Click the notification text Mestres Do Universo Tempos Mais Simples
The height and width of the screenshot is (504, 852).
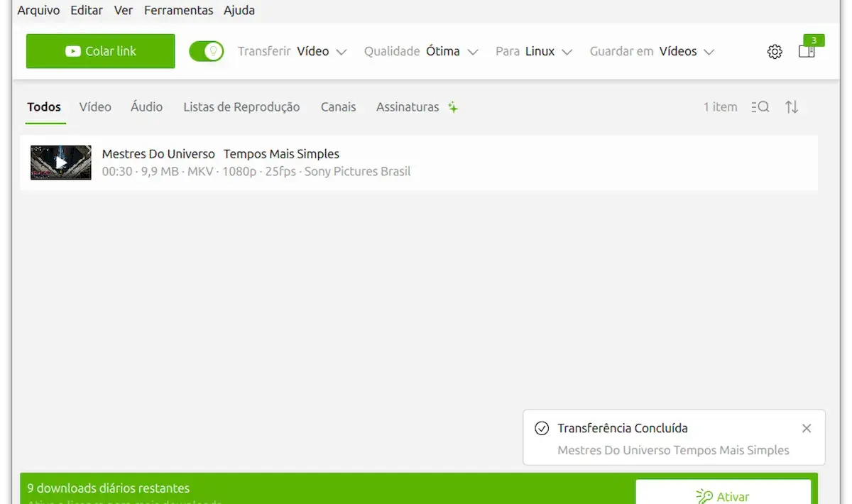pos(673,450)
